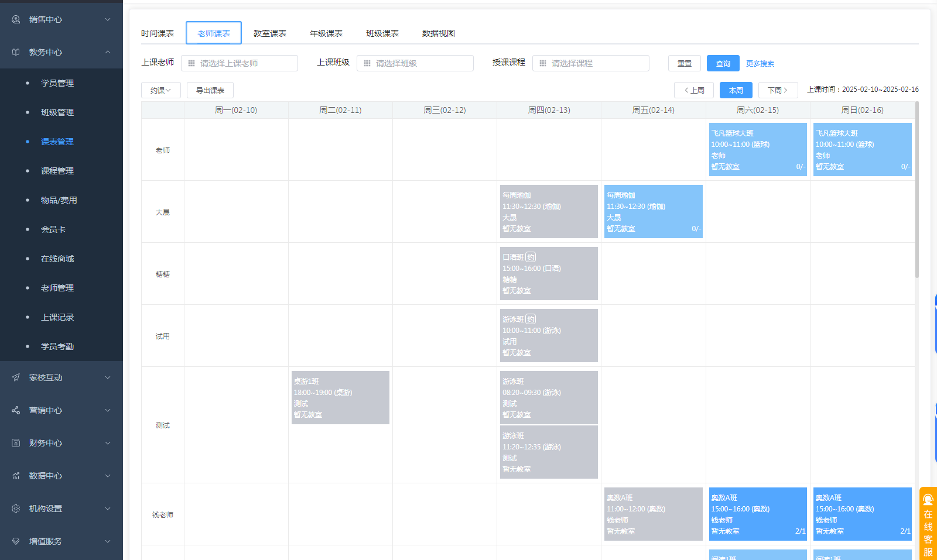Collapse the 教务中心 menu chevron
The image size is (937, 560).
[x=108, y=52]
